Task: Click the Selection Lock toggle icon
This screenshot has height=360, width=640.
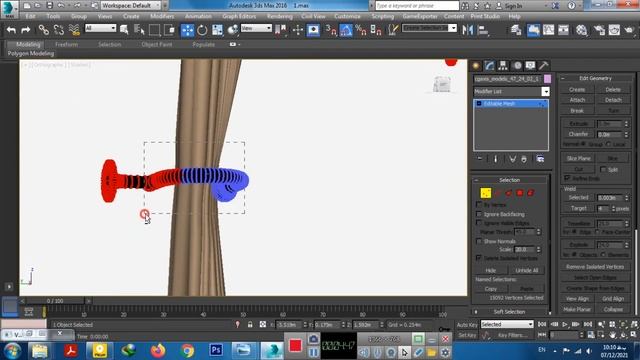Action: pos(250,324)
